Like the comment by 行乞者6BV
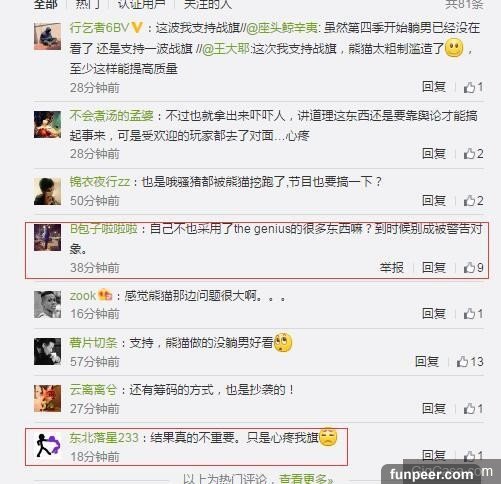The width and height of the screenshot is (501, 484). click(x=473, y=87)
